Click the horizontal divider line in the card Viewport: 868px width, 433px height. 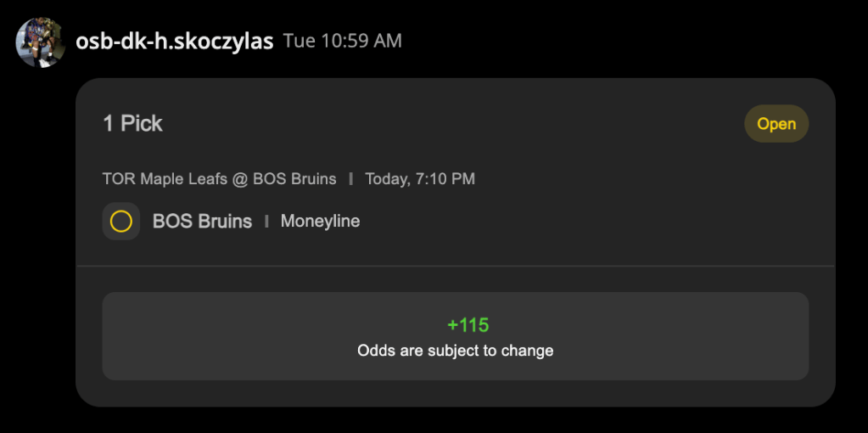point(455,267)
